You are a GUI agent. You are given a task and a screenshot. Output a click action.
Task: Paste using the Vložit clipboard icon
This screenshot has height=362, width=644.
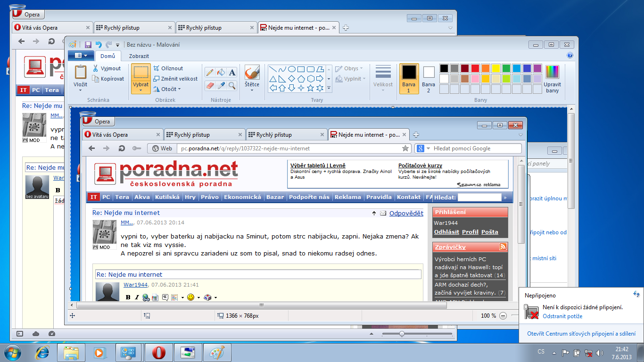tap(81, 72)
